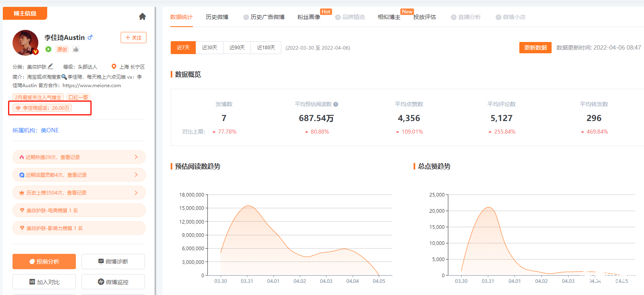Choose the 近180天 time range
This screenshot has width=644, height=295.
(x=266, y=48)
